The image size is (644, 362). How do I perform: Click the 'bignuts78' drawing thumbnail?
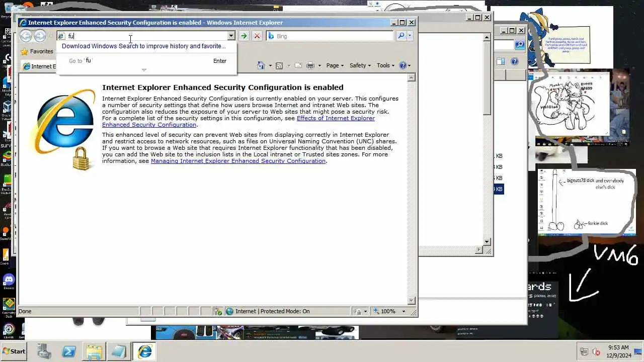586,201
